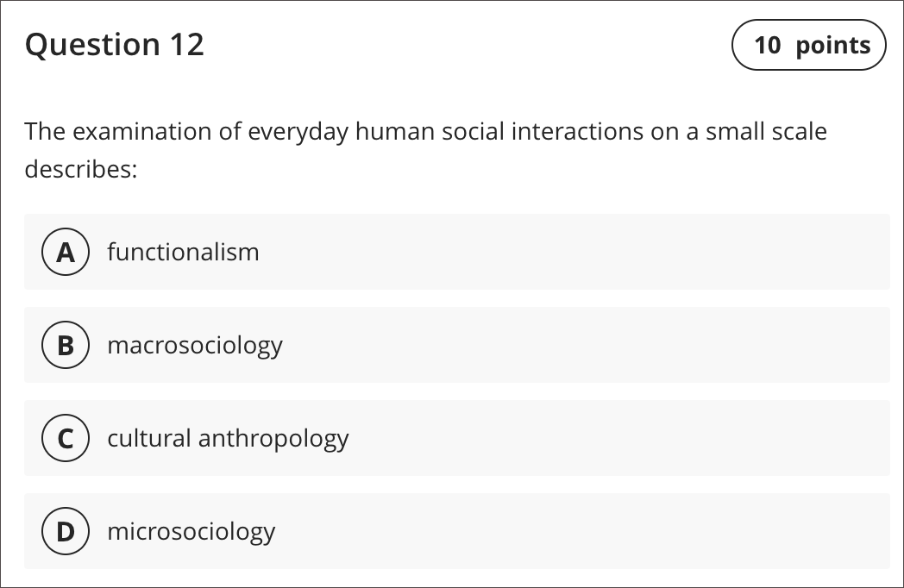The width and height of the screenshot is (904, 588).
Task: Select the "macrosociology" answer text
Action: (x=195, y=346)
